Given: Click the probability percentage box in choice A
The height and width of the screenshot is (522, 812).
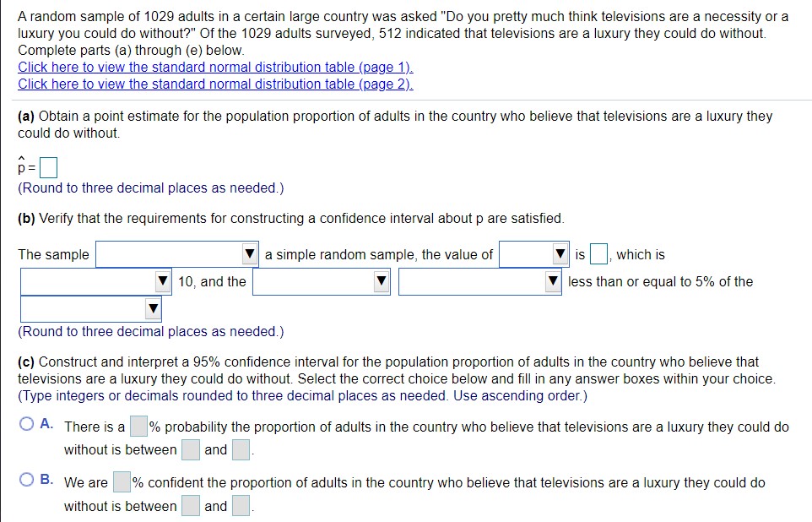Looking at the screenshot, I should coord(138,426).
